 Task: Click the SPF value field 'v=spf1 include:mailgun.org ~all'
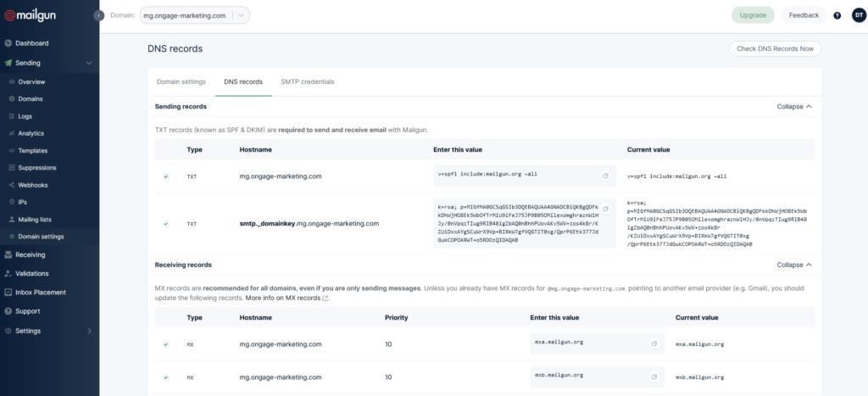(x=524, y=176)
